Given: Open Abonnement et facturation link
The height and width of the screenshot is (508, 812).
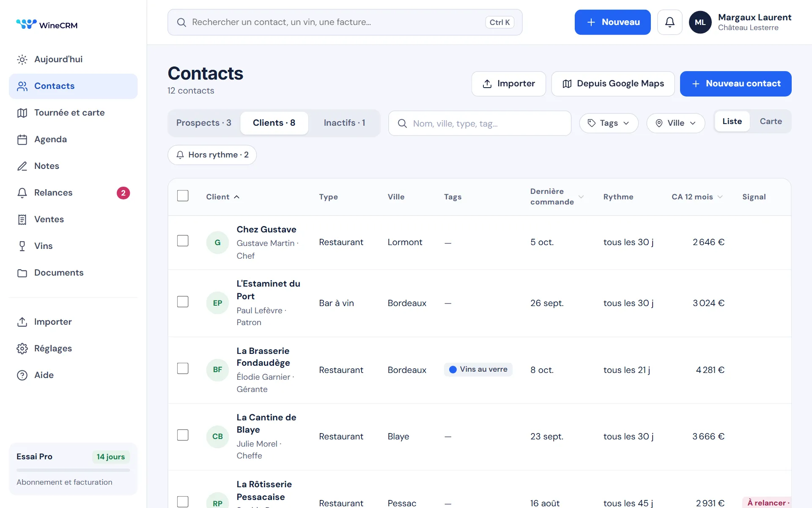Looking at the screenshot, I should (64, 482).
